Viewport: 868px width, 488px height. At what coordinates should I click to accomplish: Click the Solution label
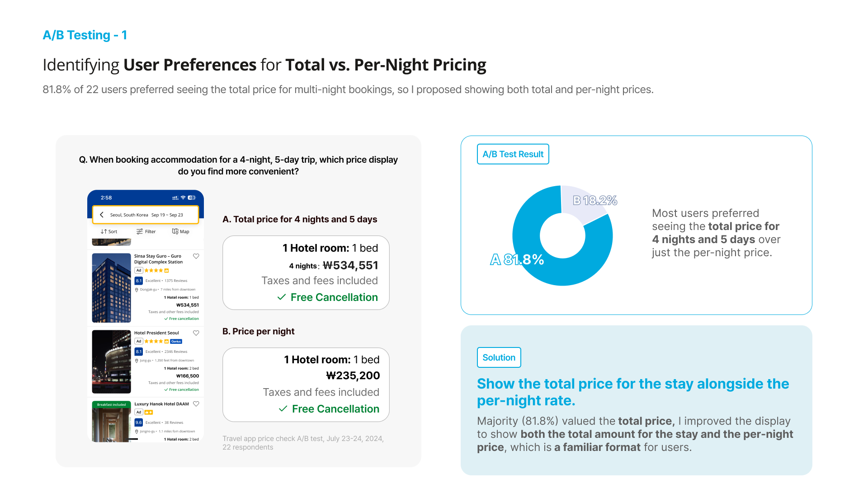(499, 357)
